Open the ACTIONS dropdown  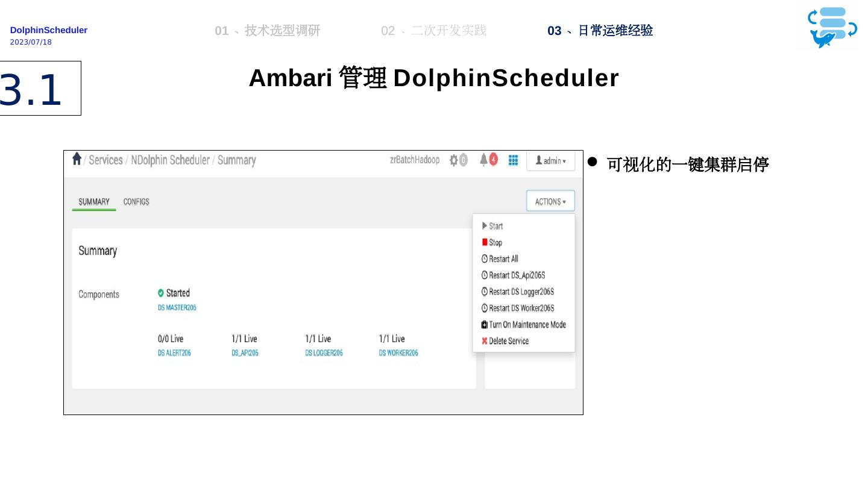coord(550,201)
